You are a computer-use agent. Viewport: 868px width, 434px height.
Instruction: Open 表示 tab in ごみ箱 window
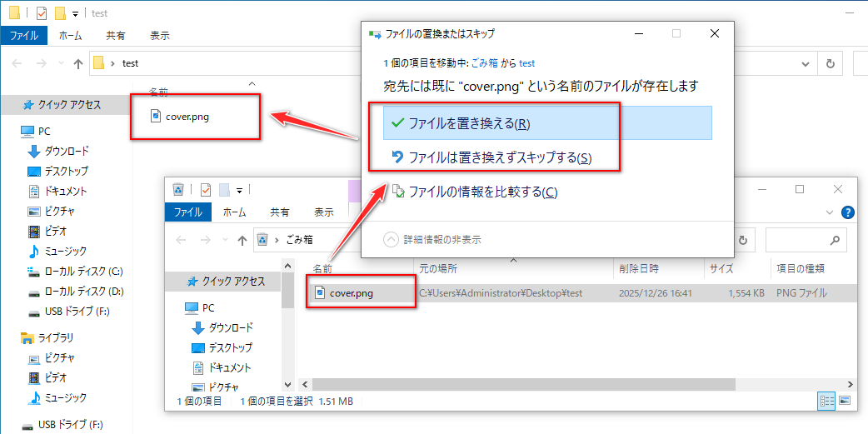click(x=324, y=212)
